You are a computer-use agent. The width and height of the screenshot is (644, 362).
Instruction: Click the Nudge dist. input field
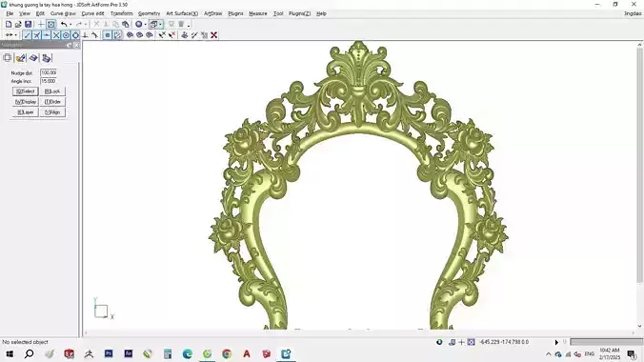point(49,72)
